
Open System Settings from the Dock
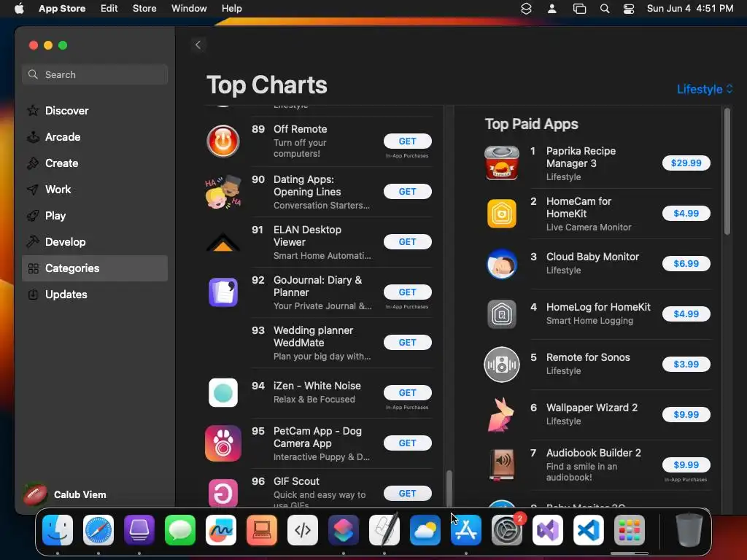point(507,530)
